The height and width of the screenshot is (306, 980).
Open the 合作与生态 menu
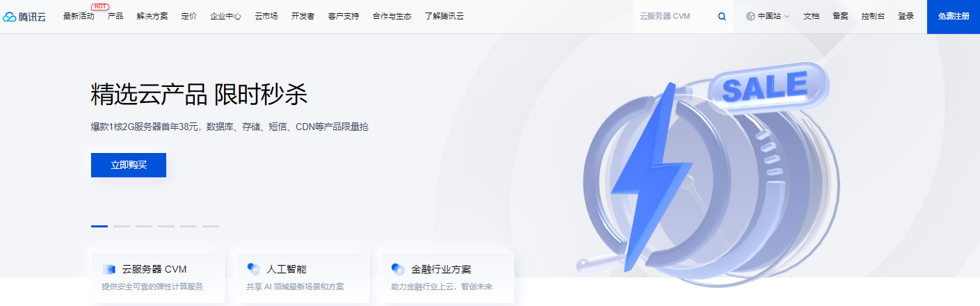click(x=392, y=16)
